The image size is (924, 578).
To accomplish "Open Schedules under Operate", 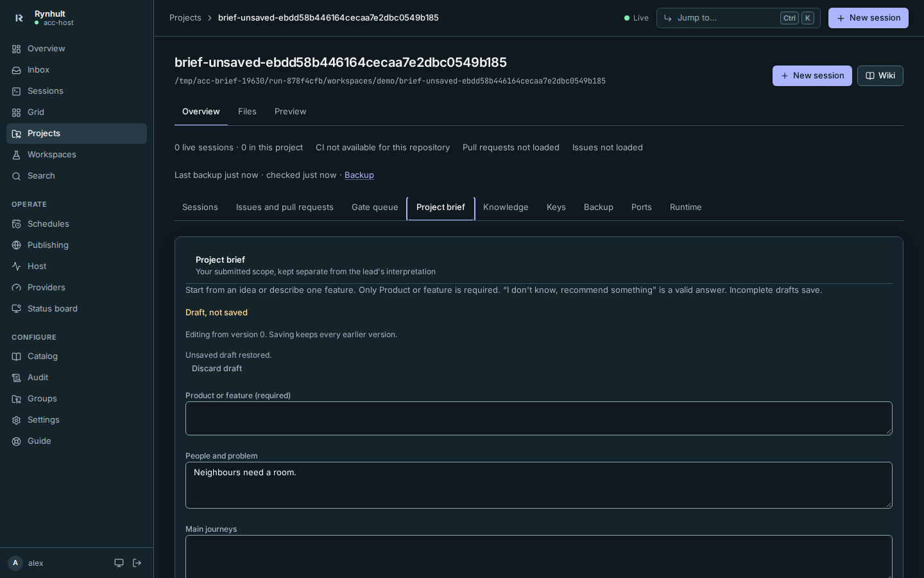I will [x=76, y=224].
